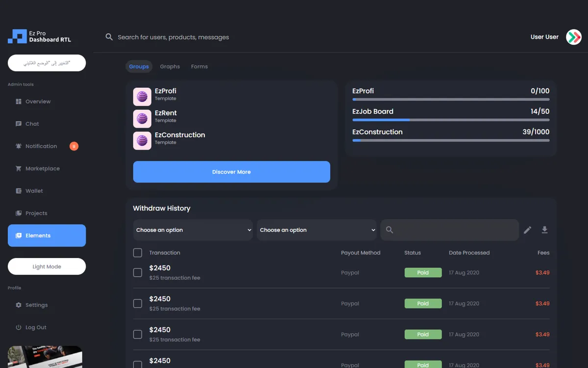The height and width of the screenshot is (368, 588).
Task: Click the Log Out power icon
Action: [19, 327]
